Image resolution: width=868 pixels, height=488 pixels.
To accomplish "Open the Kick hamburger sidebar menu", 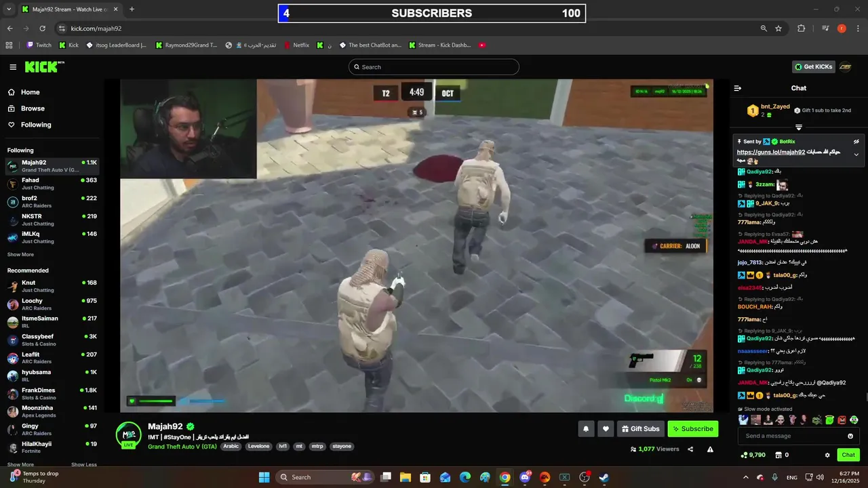I will click(x=13, y=67).
